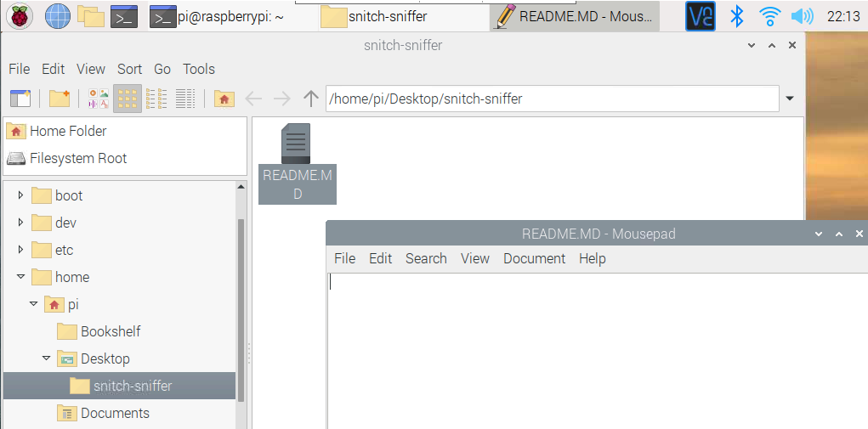Launch the web browser from the taskbar
The width and height of the screenshot is (868, 429).
[57, 15]
